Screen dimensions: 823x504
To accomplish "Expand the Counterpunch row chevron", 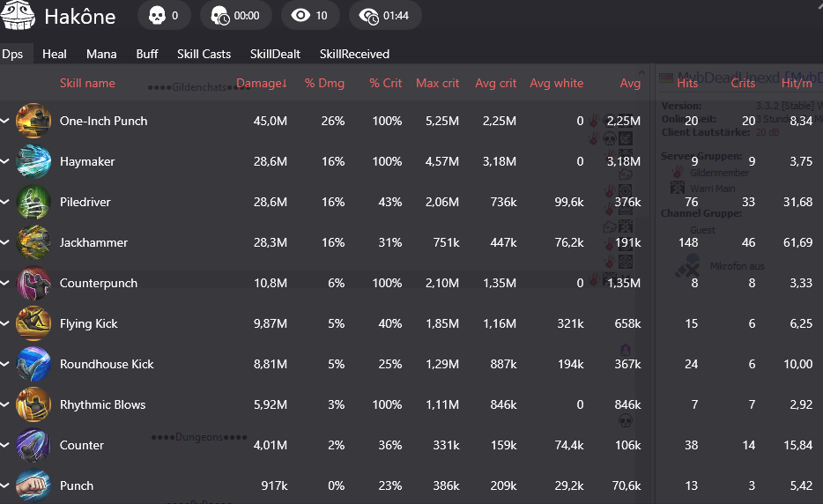I will pyautogui.click(x=6, y=283).
